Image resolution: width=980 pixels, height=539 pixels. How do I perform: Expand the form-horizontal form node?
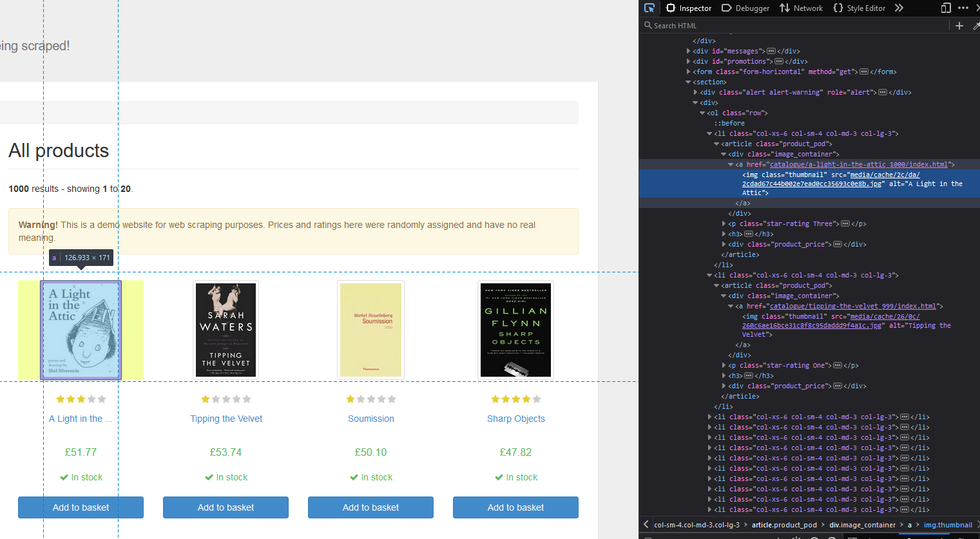point(688,72)
